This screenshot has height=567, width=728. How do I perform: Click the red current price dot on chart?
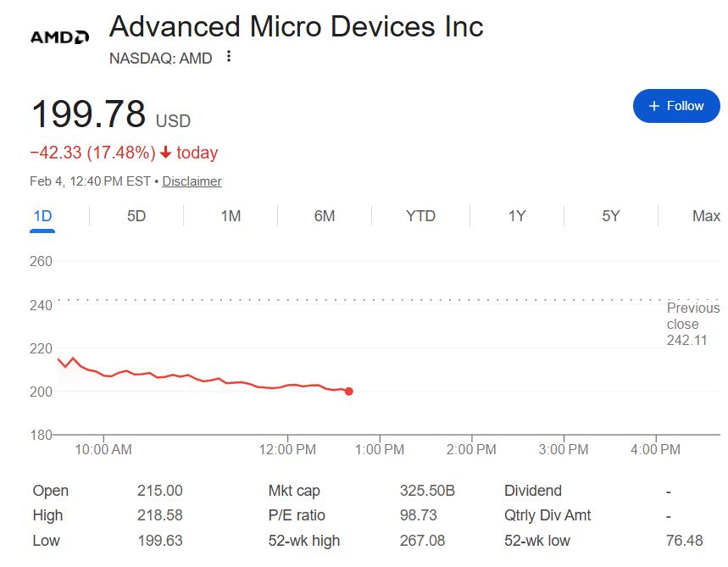349,392
